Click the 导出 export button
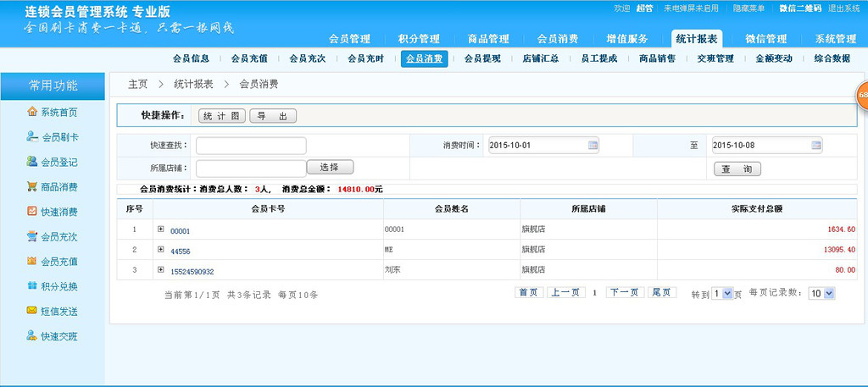868x387 pixels. [x=272, y=116]
